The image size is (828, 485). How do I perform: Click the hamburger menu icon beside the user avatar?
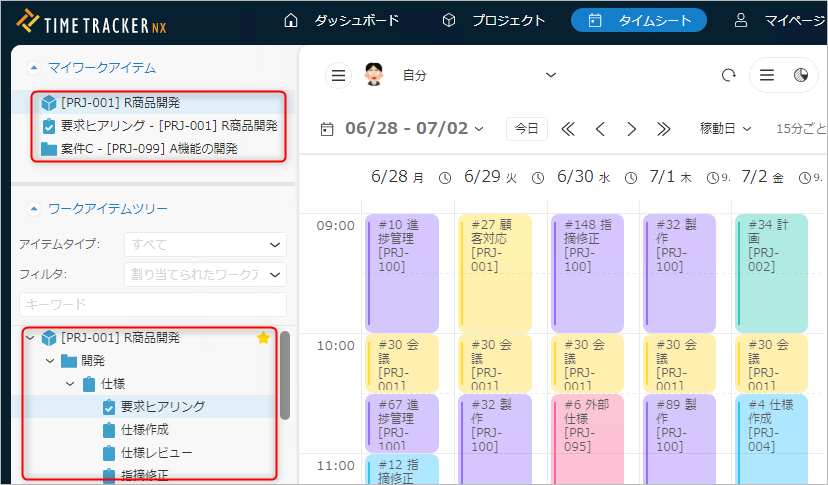click(x=339, y=75)
